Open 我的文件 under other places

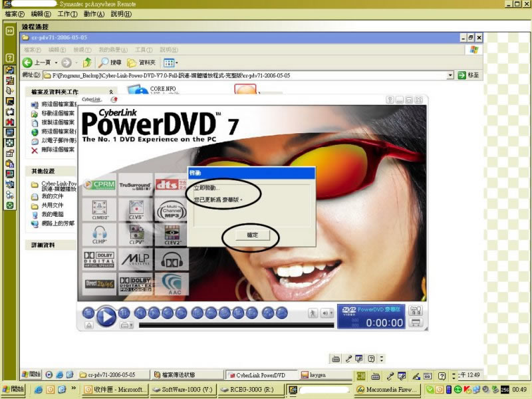click(47, 196)
